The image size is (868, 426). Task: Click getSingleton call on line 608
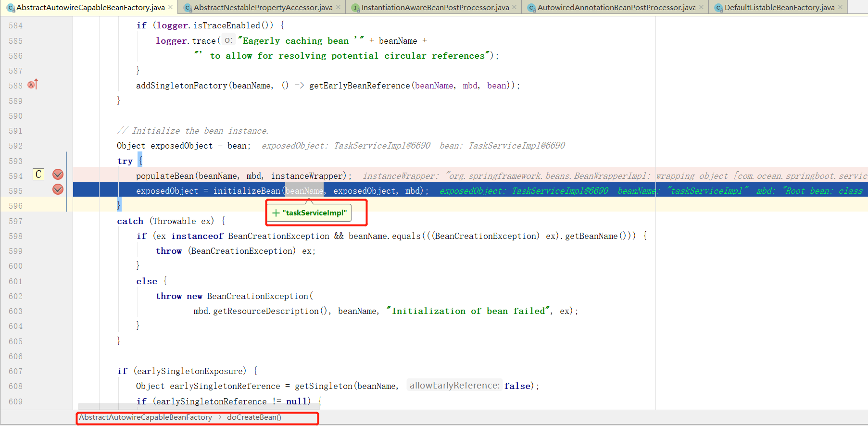click(324, 386)
